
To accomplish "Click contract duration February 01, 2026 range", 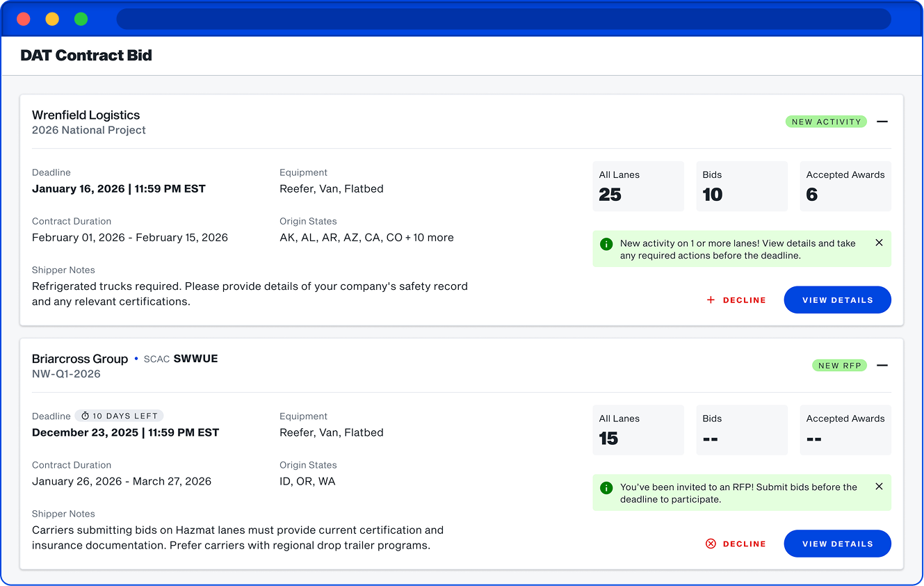I will [x=130, y=238].
